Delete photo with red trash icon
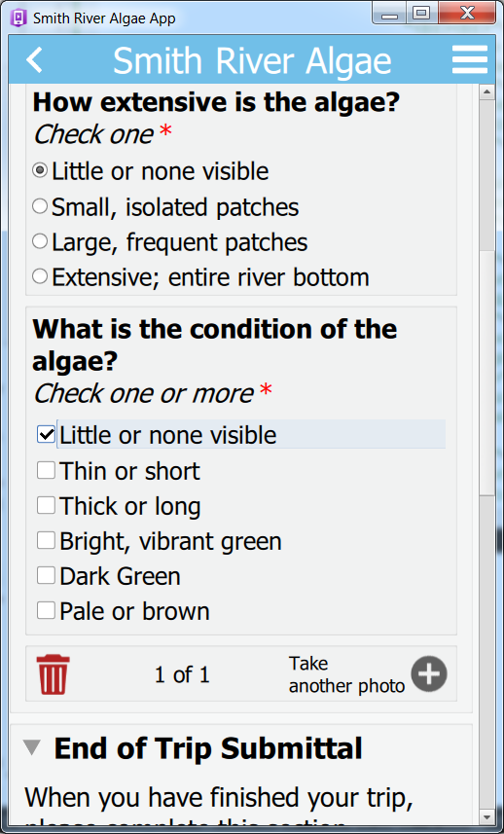504x834 pixels. [x=53, y=674]
